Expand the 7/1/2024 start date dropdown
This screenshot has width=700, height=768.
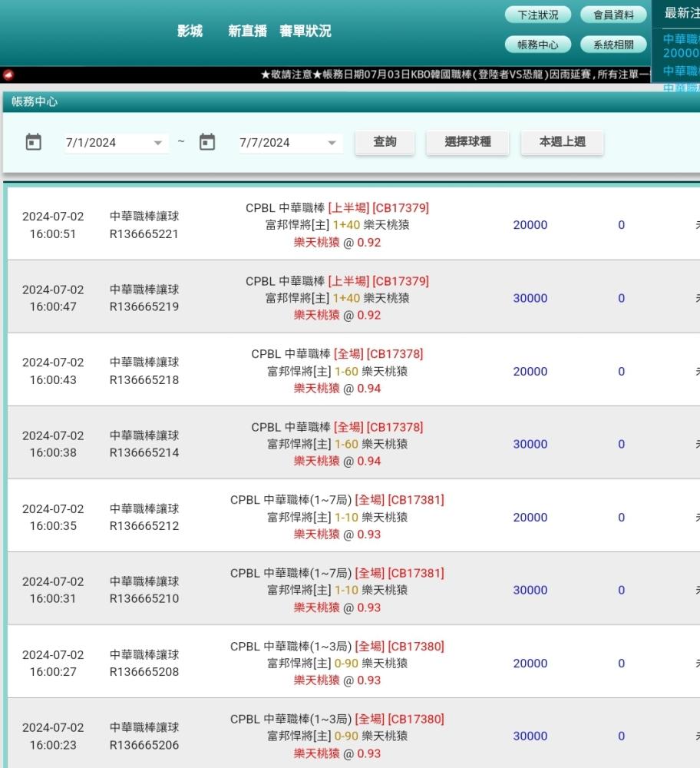tap(157, 143)
